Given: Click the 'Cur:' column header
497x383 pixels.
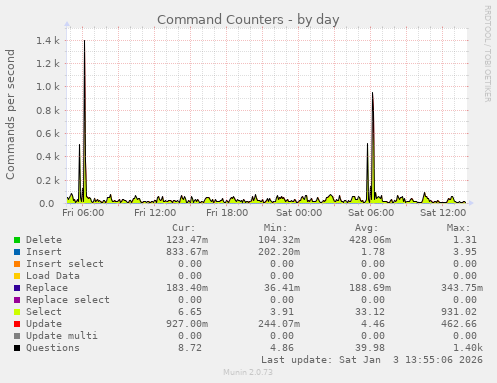Looking at the screenshot, I should tap(184, 228).
